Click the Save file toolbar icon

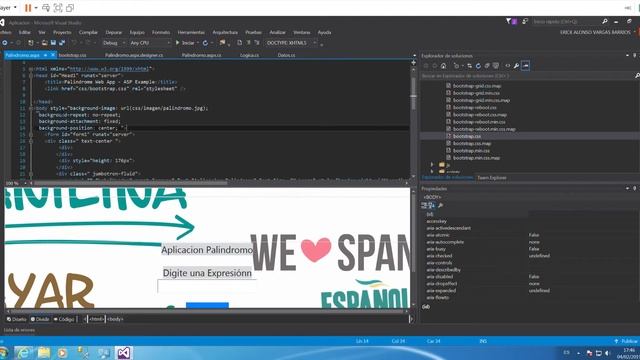click(53, 42)
